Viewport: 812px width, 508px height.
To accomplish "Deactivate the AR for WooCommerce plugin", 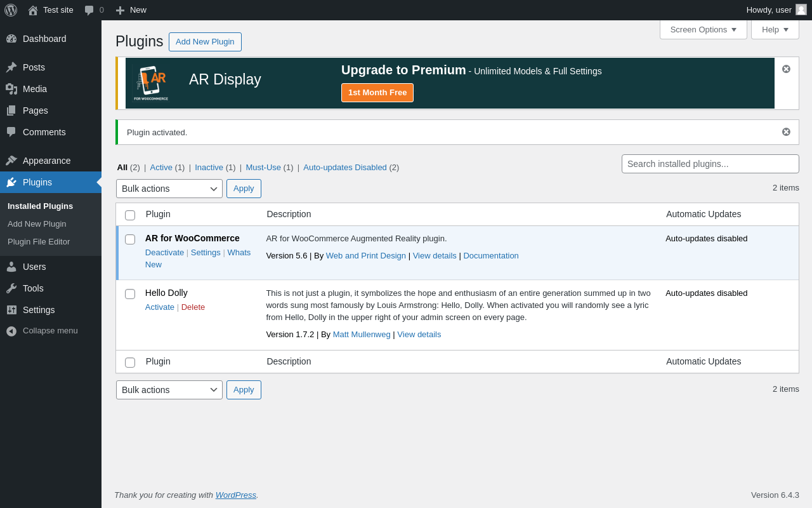I will click(164, 253).
